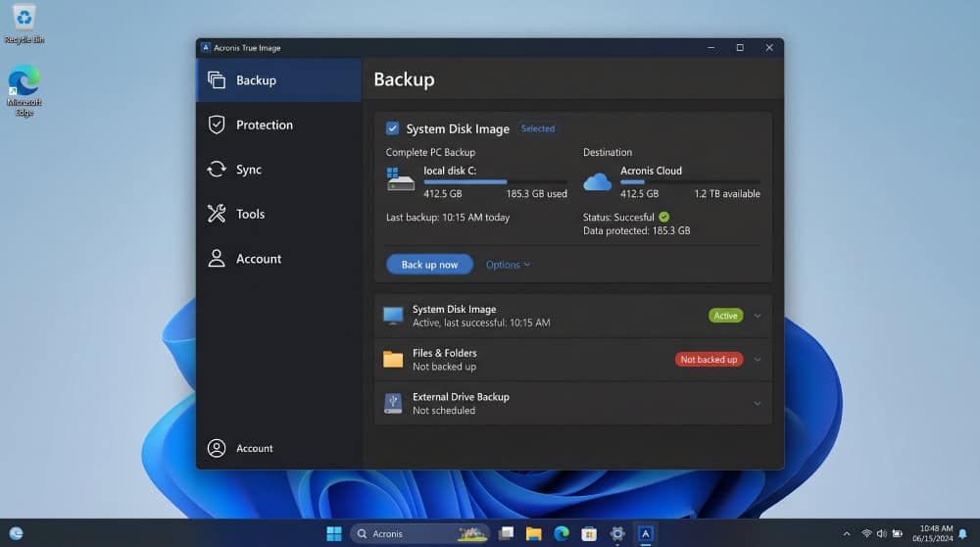Click the local disk C: drive icon
Image resolution: width=980 pixels, height=547 pixels.
(x=400, y=179)
